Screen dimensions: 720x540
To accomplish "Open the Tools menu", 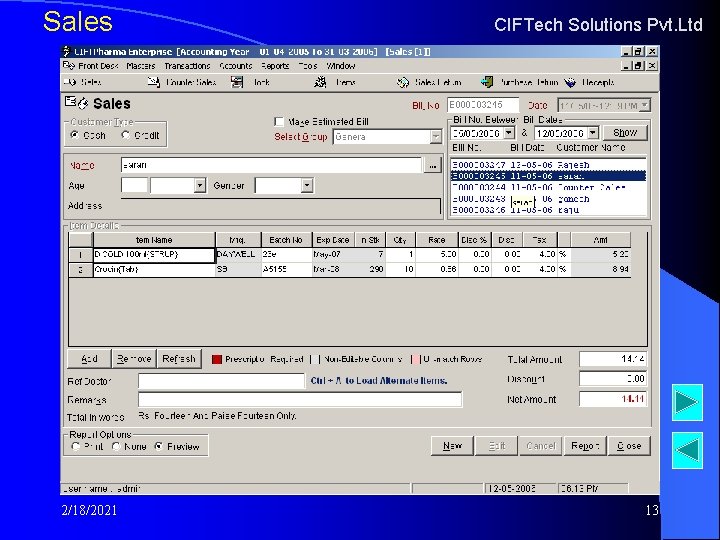I will click(x=308, y=66).
